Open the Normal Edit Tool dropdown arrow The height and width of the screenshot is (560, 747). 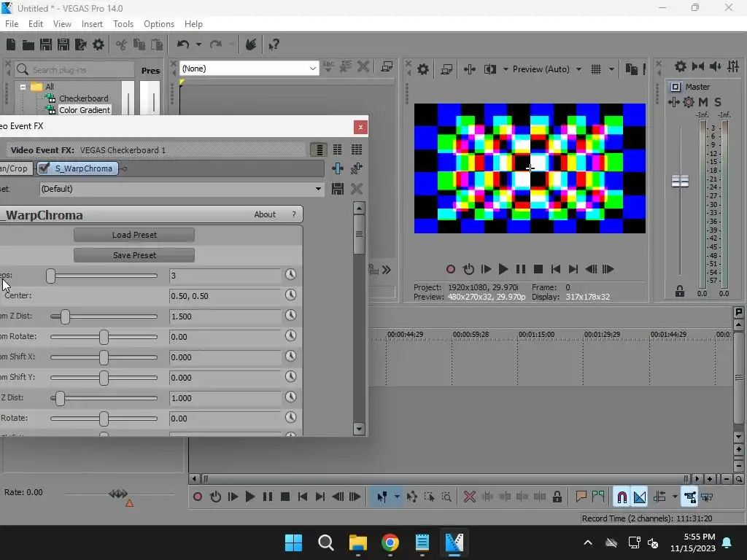pos(397,497)
